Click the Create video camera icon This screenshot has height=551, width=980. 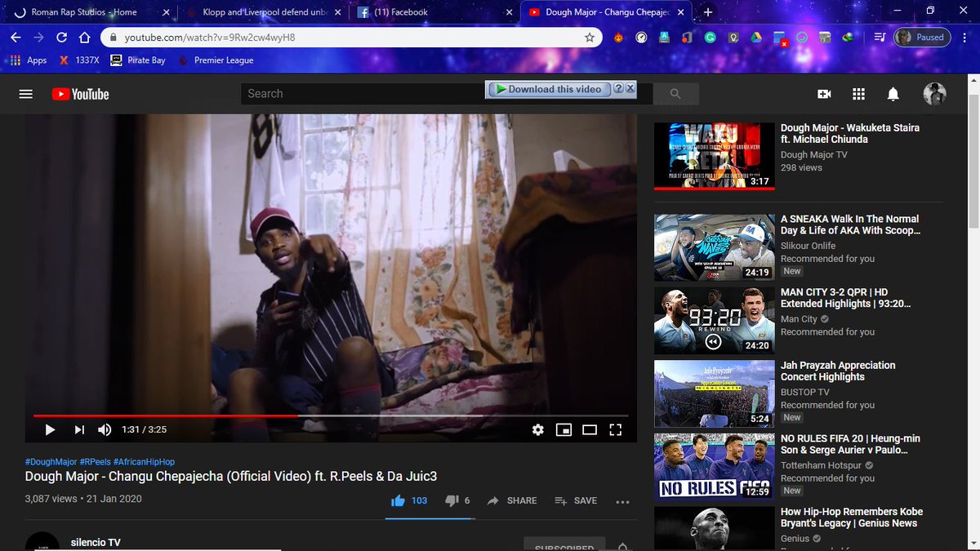click(x=824, y=94)
